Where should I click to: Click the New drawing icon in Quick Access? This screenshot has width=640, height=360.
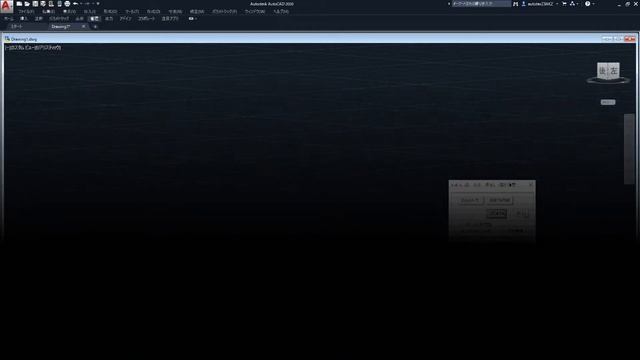[x=19, y=4]
